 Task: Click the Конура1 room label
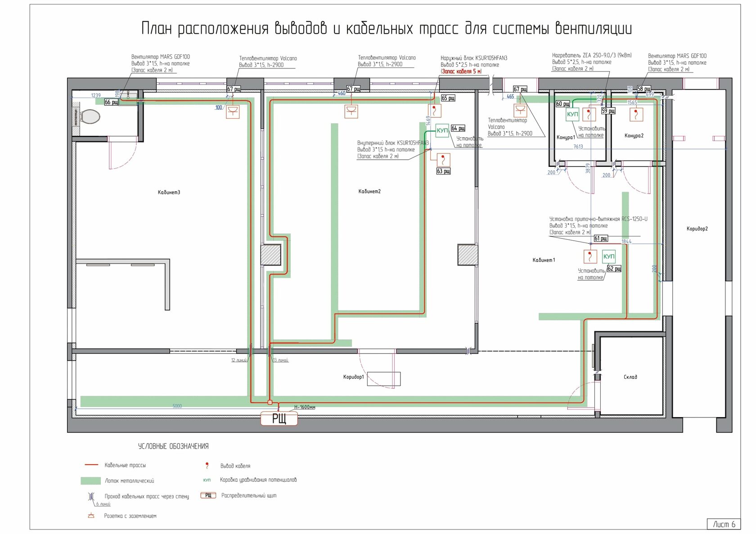[566, 137]
